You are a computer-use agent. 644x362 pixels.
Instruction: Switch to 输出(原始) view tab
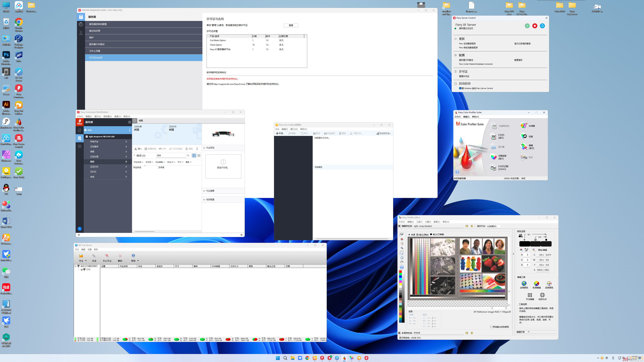point(422,235)
